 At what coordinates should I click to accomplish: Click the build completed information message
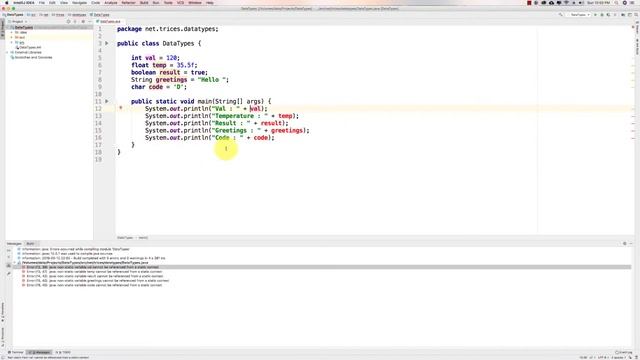click(x=92, y=258)
